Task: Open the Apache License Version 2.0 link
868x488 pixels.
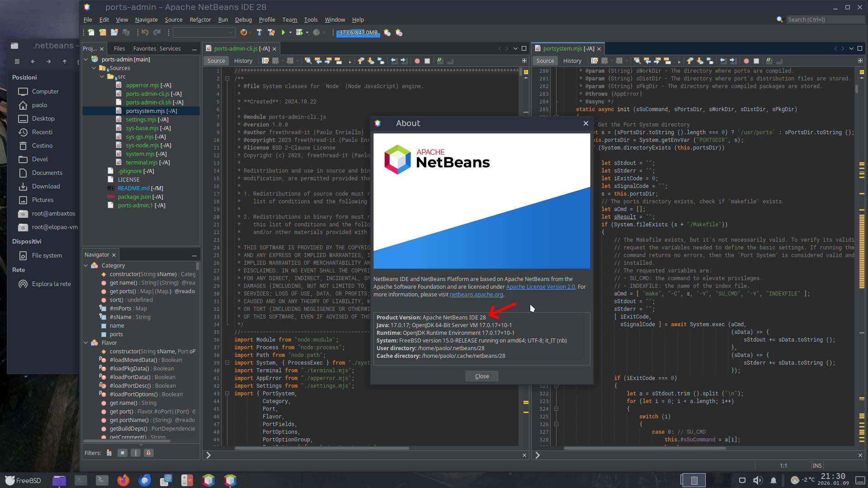Action: [540, 287]
